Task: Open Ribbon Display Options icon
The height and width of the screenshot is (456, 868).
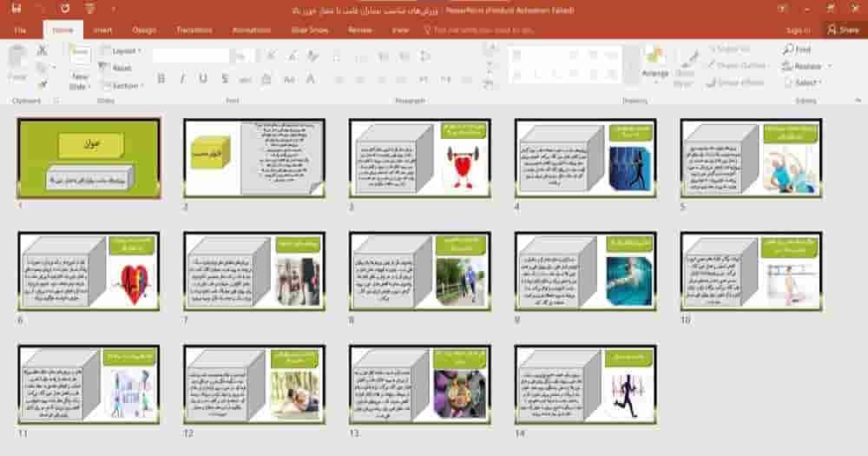Action: (x=783, y=9)
